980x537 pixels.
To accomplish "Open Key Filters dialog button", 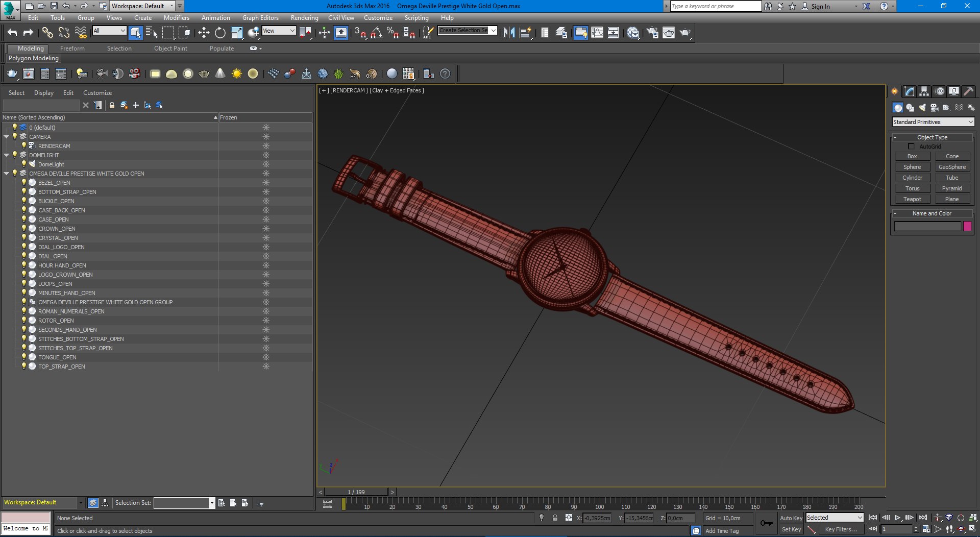I will pos(841,530).
